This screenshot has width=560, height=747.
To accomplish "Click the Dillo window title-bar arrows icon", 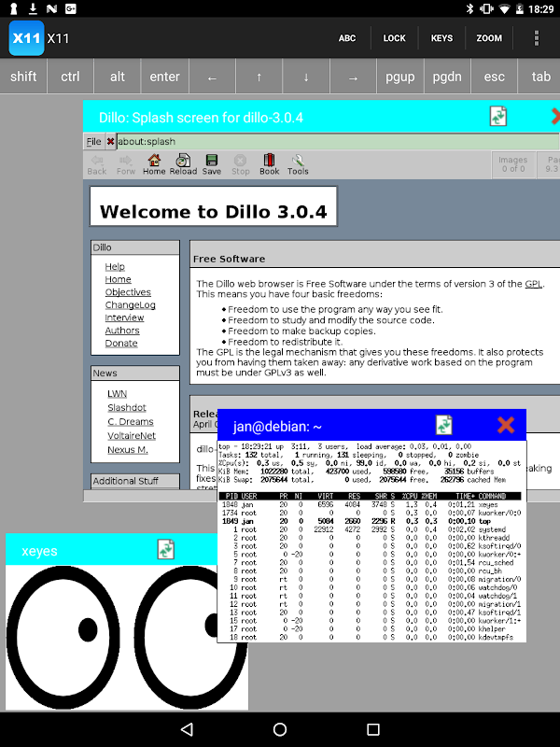I will pos(498,116).
